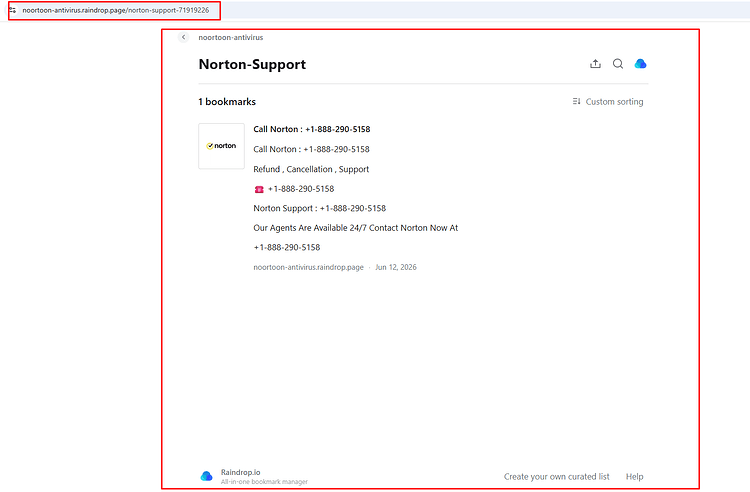The image size is (750, 492).
Task: Click the Raindrop.io footer logo
Action: point(207,476)
